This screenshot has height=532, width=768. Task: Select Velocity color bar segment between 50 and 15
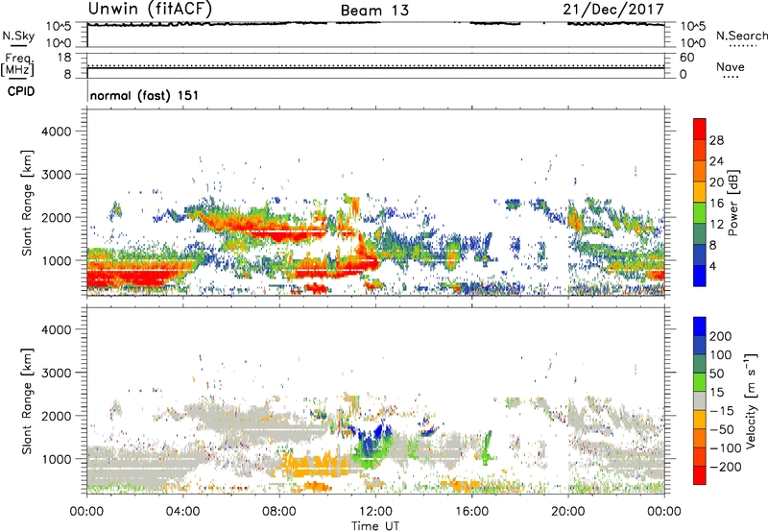700,382
